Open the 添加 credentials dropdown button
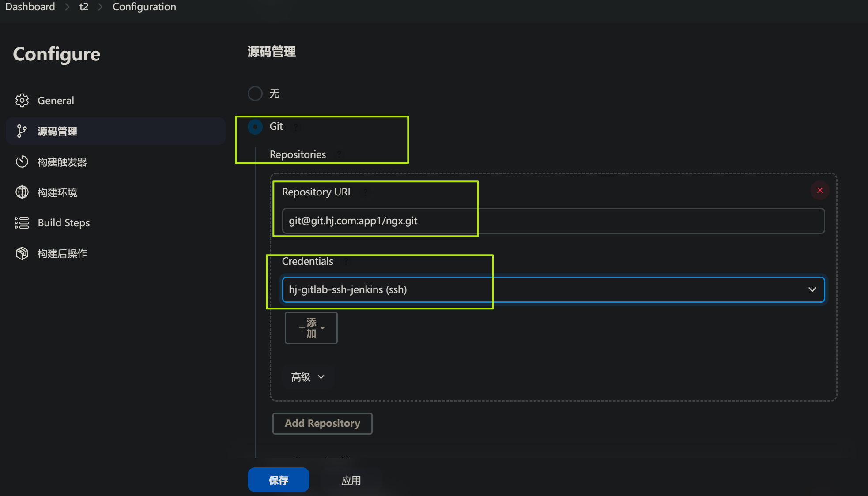868x496 pixels. pos(311,328)
